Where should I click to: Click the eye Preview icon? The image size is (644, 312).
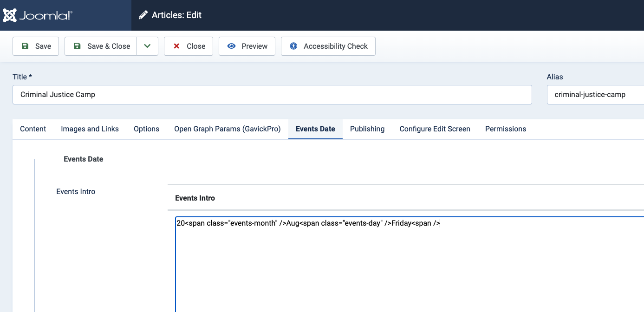[x=231, y=46]
